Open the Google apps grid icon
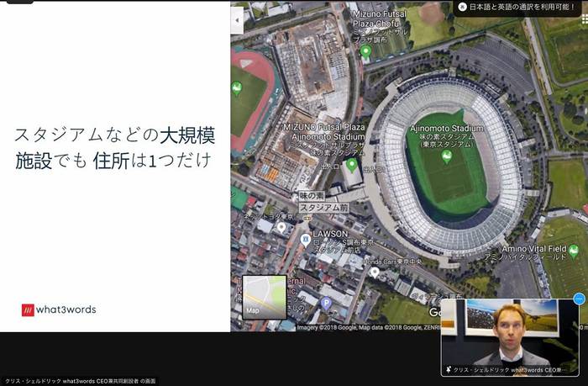 [x=585, y=19]
